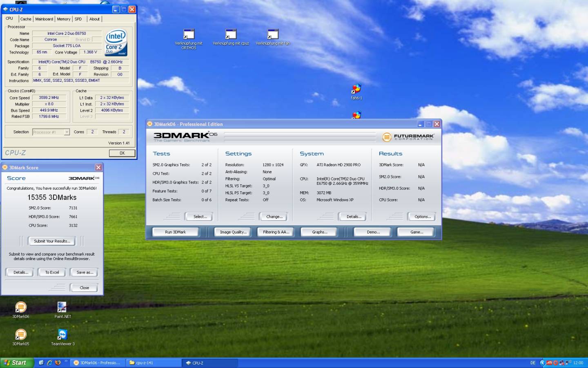
Task: Click the CPU-Z title bar icon
Action: pos(6,9)
